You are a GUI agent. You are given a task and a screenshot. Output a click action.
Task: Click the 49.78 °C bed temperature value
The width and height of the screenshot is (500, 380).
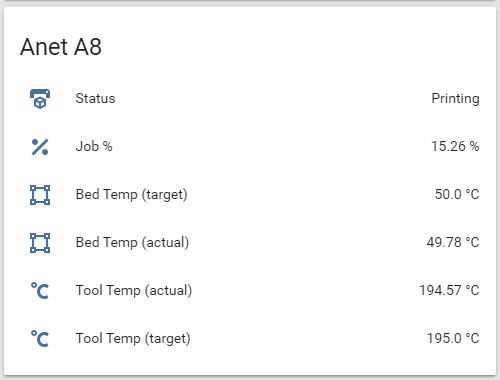point(453,242)
